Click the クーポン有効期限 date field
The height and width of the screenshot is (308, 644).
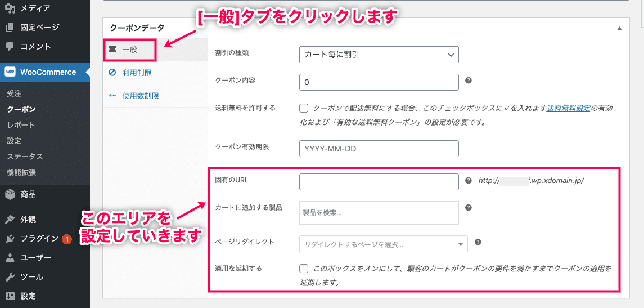379,149
